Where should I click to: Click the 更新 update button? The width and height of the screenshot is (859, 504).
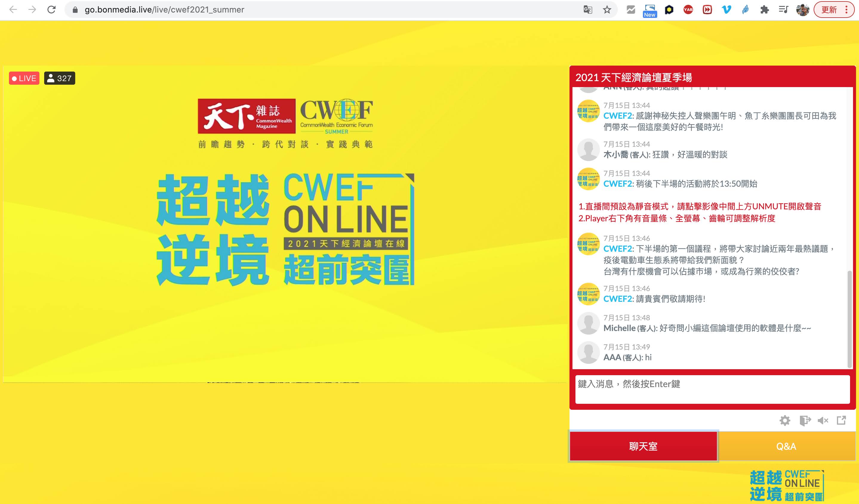829,10
